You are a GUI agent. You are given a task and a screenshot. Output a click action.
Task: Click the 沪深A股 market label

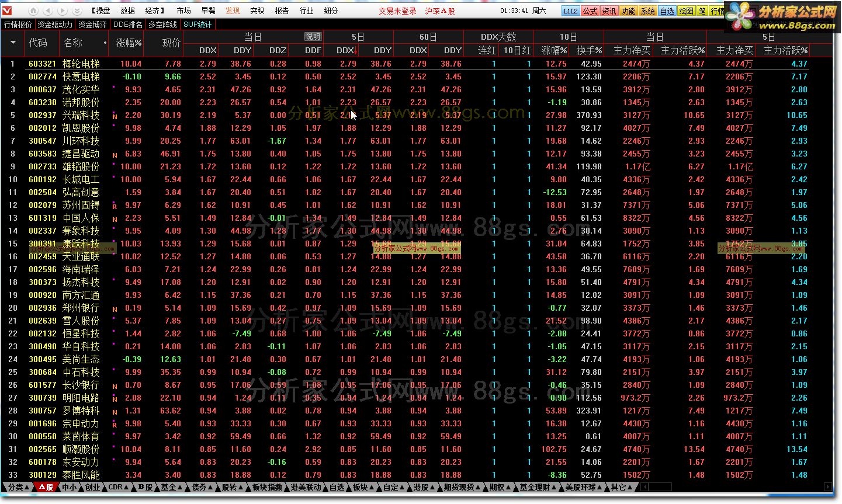click(440, 11)
